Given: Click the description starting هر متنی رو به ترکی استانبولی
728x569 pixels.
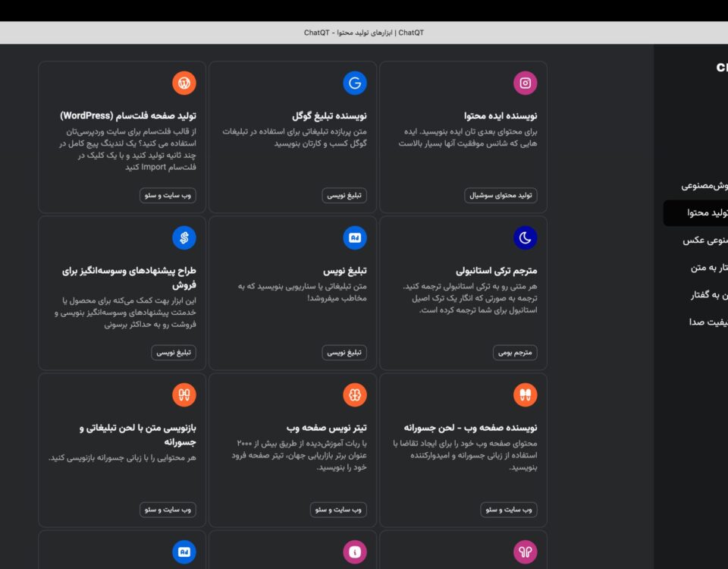Looking at the screenshot, I should click(470, 298).
